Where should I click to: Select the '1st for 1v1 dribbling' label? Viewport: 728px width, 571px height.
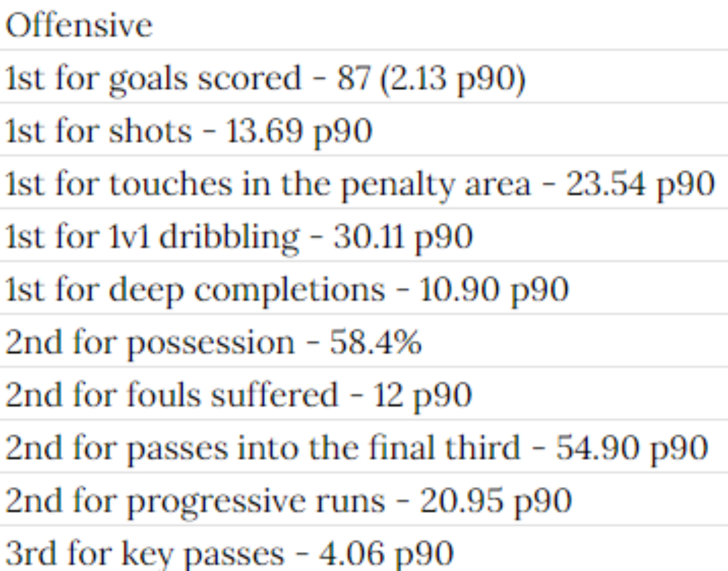[x=152, y=238]
